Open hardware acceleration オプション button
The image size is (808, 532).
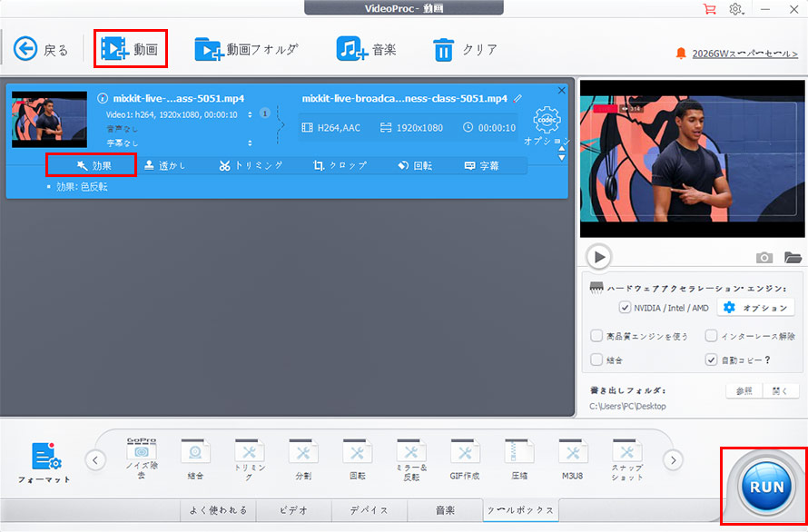(758, 308)
